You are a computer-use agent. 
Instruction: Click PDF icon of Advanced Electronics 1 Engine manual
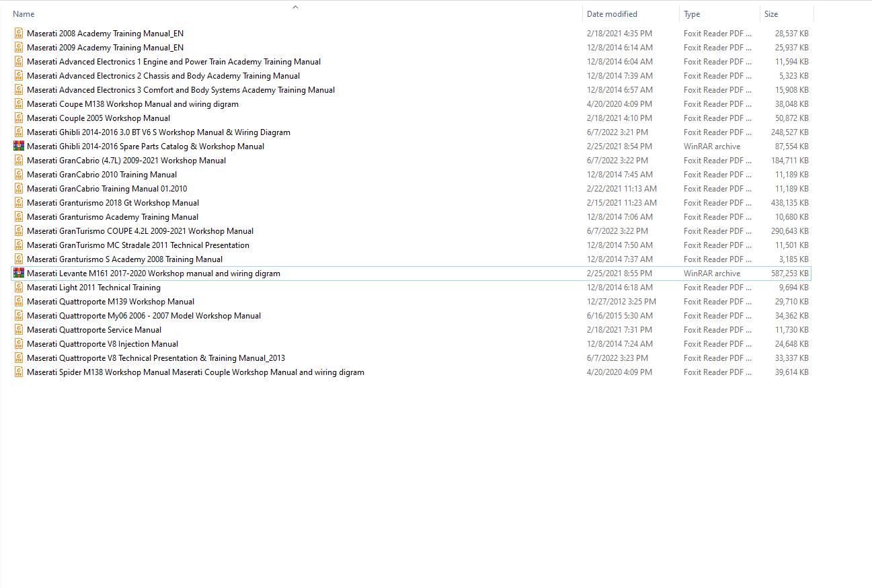(19, 61)
